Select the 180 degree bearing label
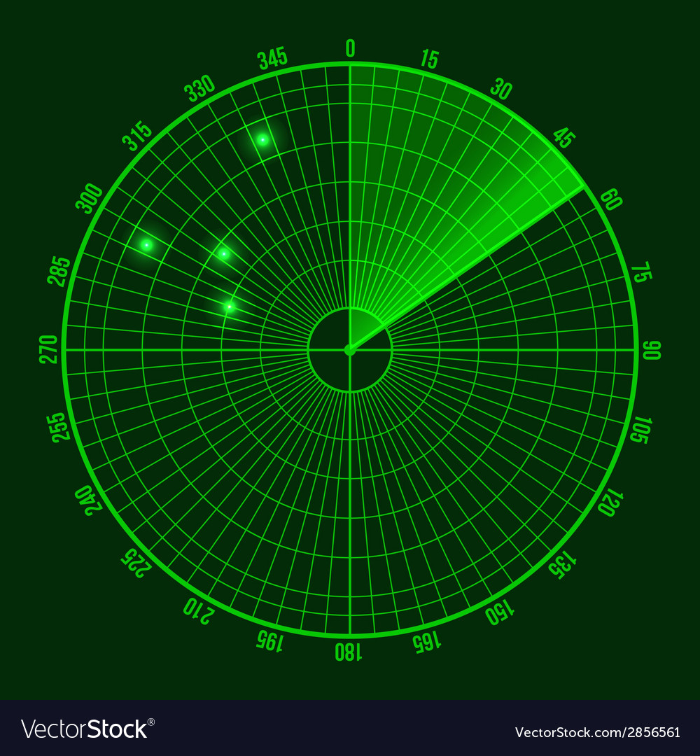 click(348, 652)
